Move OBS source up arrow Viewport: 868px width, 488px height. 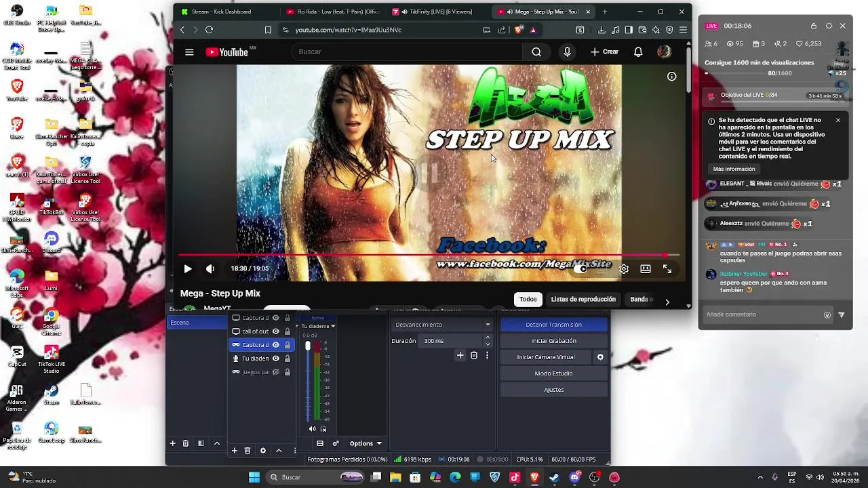point(279,451)
